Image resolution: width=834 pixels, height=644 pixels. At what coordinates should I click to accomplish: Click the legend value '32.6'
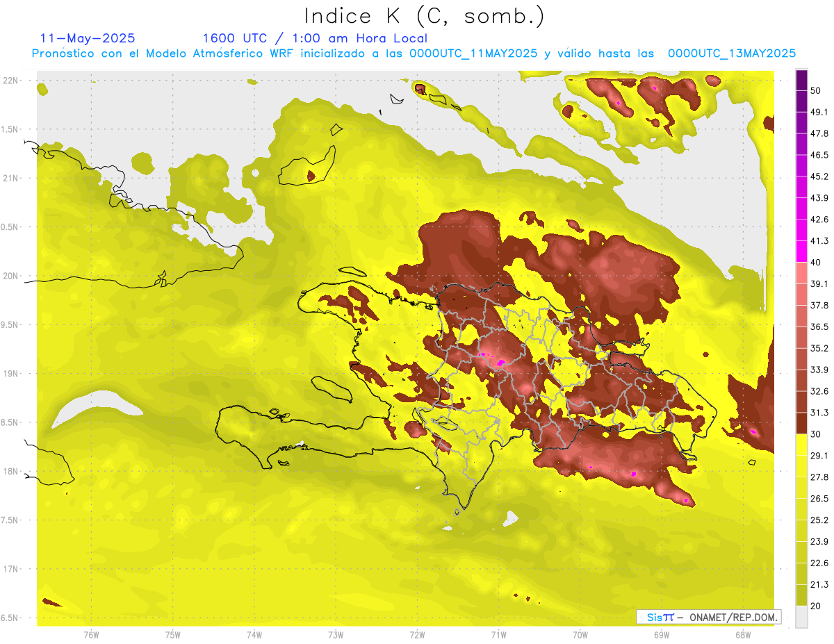click(819, 391)
